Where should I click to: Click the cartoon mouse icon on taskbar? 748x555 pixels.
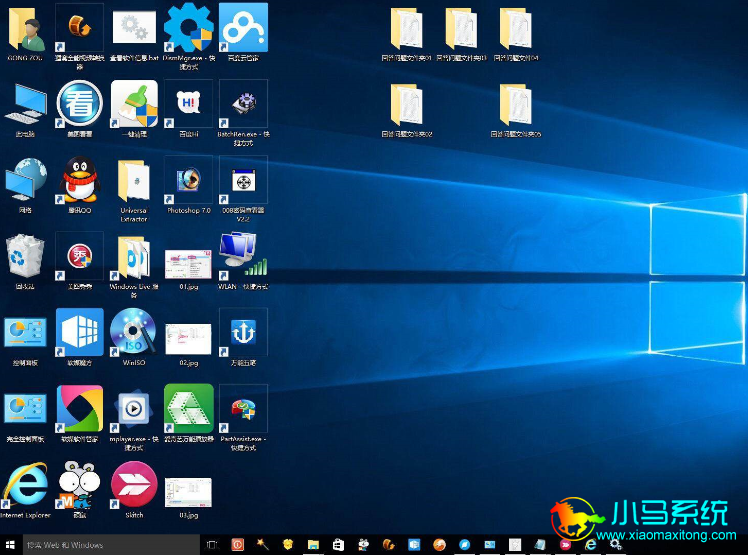[364, 545]
